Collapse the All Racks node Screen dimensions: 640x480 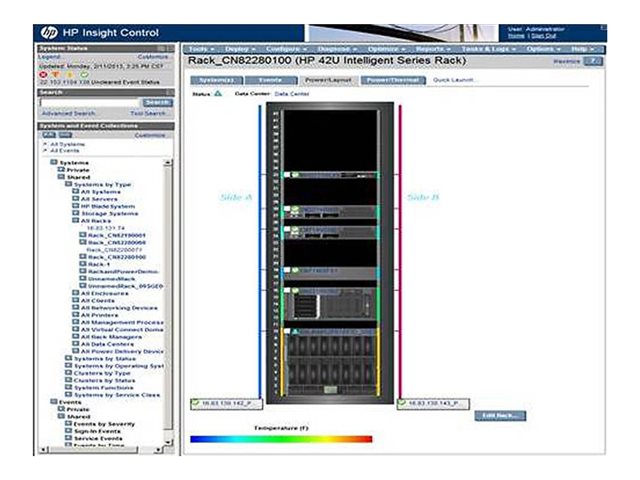76,221
